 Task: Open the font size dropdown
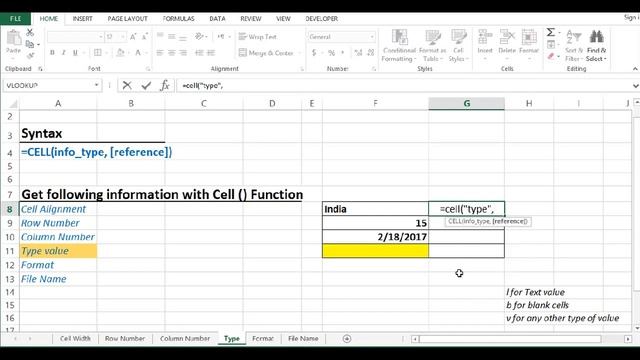[x=123, y=37]
